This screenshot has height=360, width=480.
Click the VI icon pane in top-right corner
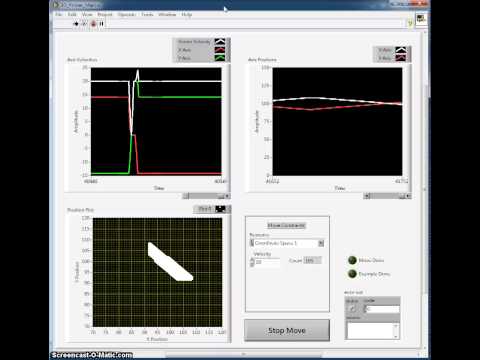(x=421, y=18)
